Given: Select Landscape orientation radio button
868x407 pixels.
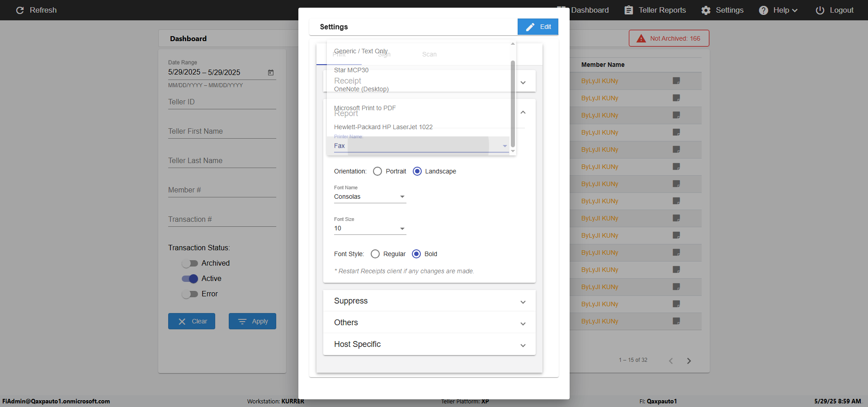Looking at the screenshot, I should (417, 171).
